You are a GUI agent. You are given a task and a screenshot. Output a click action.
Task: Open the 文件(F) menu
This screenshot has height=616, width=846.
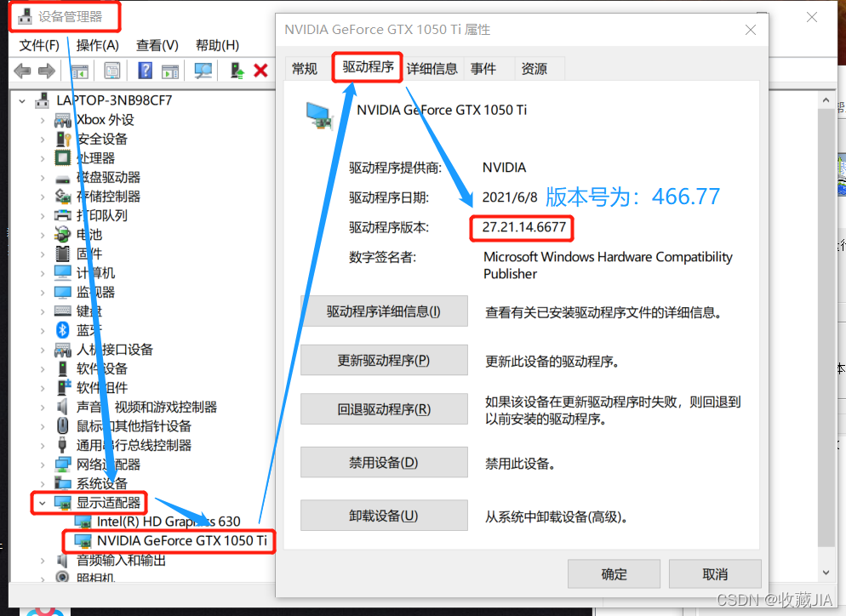pyautogui.click(x=39, y=45)
